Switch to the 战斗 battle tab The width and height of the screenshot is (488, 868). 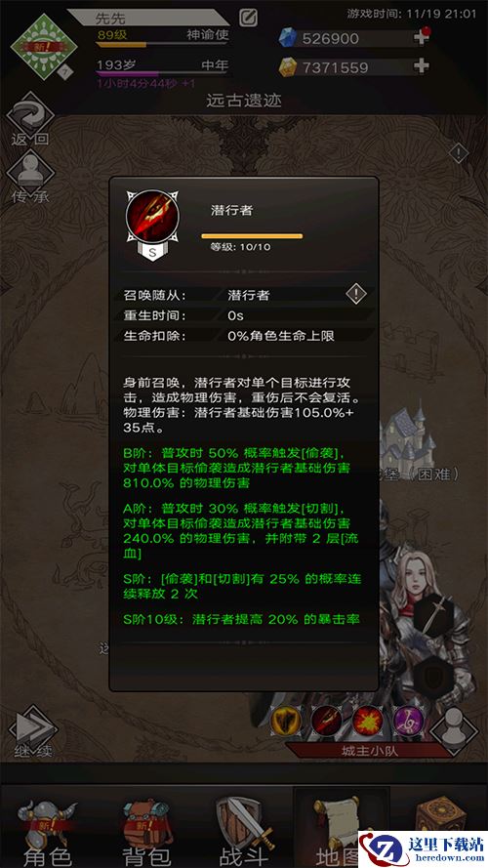[245, 829]
